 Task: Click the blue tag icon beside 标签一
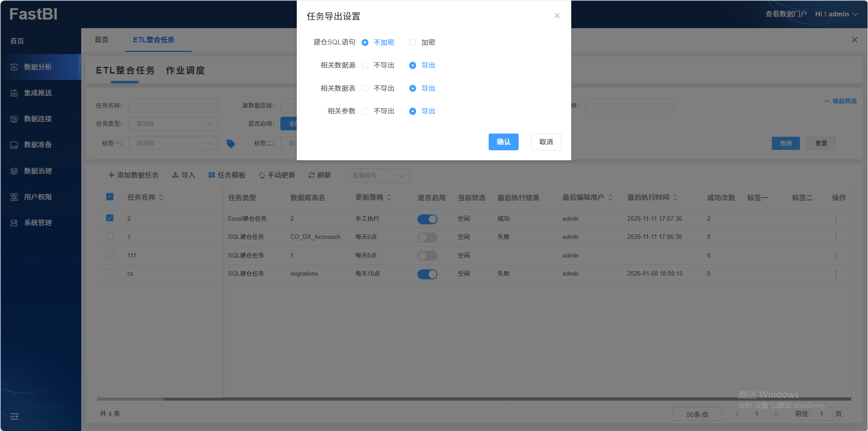coord(230,144)
